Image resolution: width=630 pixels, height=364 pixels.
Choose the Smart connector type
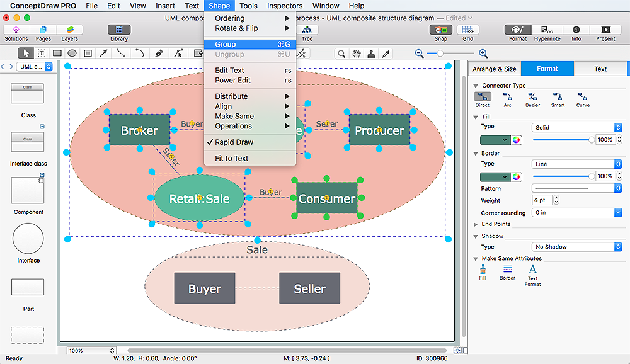558,97
